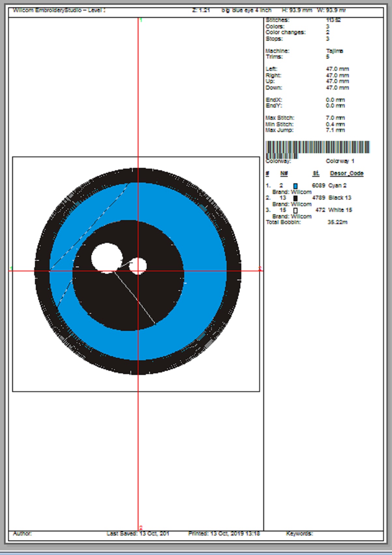The width and height of the screenshot is (392, 555).
Task: Click the small white highlight in the pupil
Action: click(x=138, y=266)
